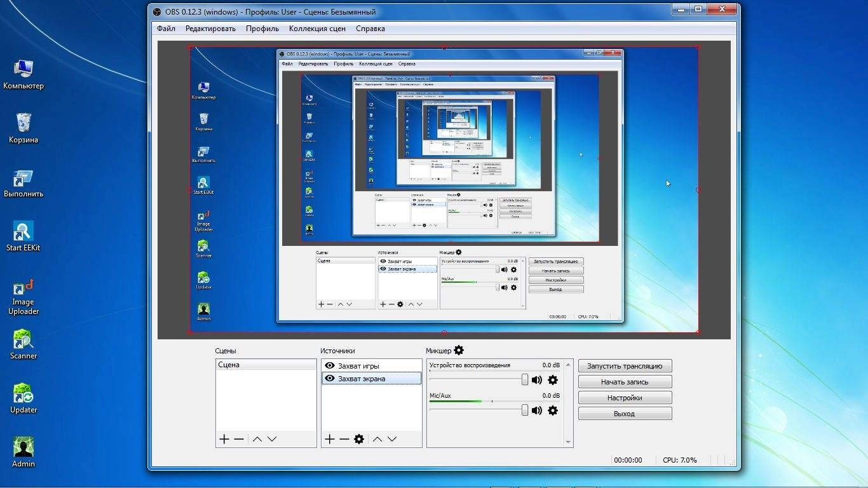This screenshot has width=868, height=488.
Task: Move source up with arrow
Action: 377,439
